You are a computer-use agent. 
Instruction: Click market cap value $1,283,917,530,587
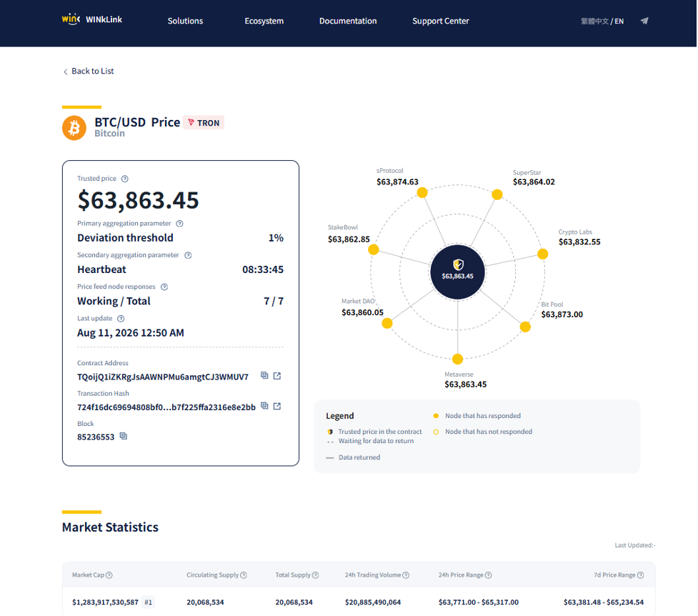[x=105, y=602]
